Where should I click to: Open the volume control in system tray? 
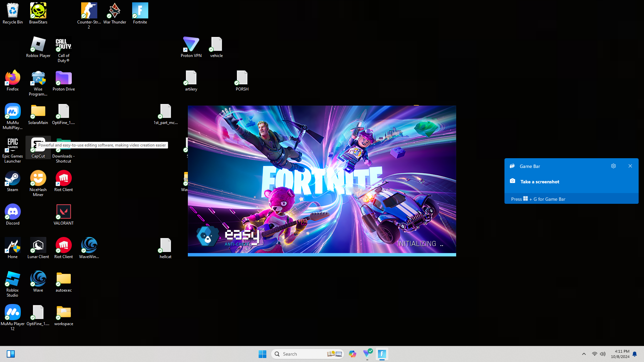603,354
